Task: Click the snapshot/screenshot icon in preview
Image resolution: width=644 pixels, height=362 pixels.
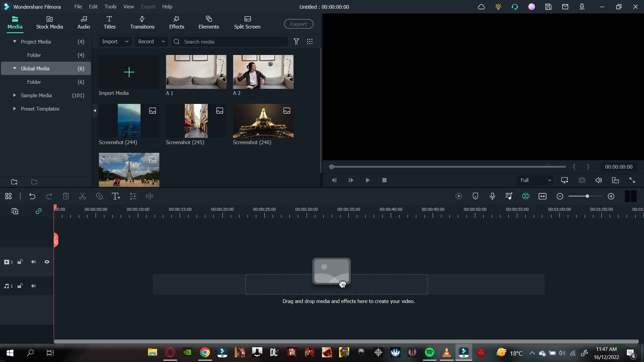Action: coord(582,180)
